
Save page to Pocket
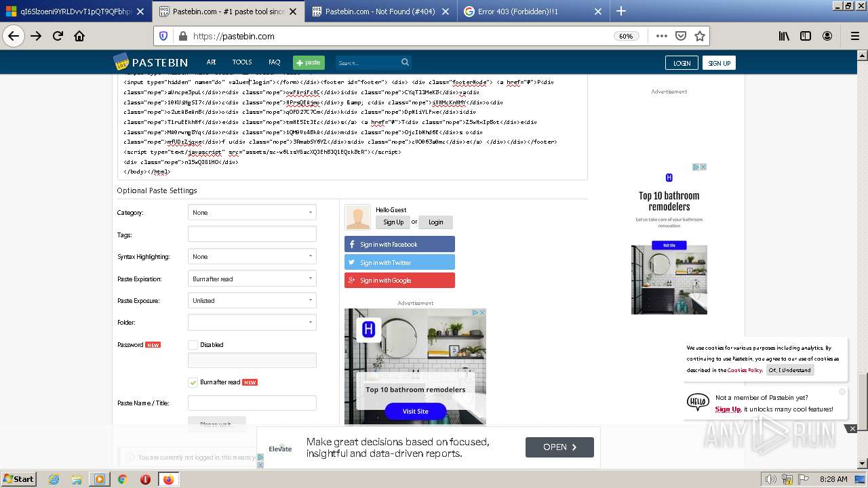(680, 36)
